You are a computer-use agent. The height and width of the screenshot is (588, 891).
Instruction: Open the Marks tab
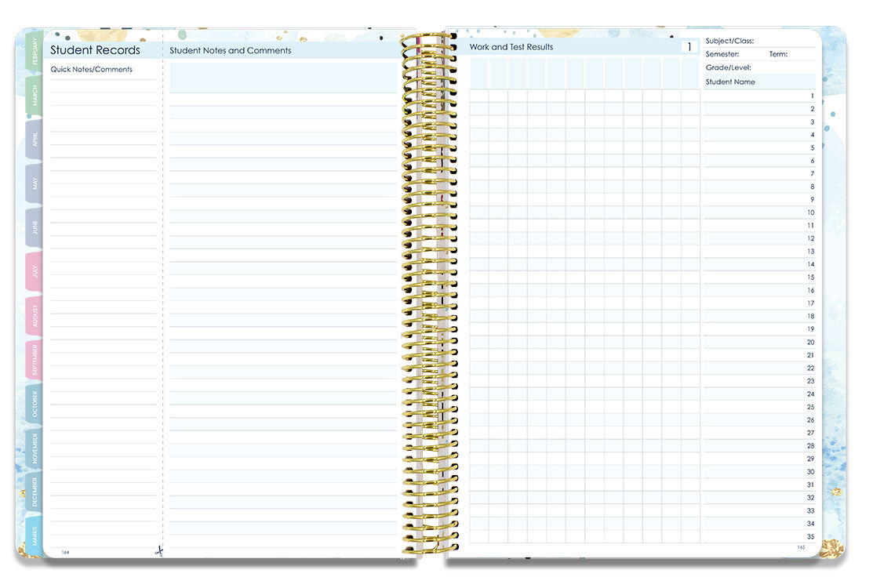click(x=34, y=536)
